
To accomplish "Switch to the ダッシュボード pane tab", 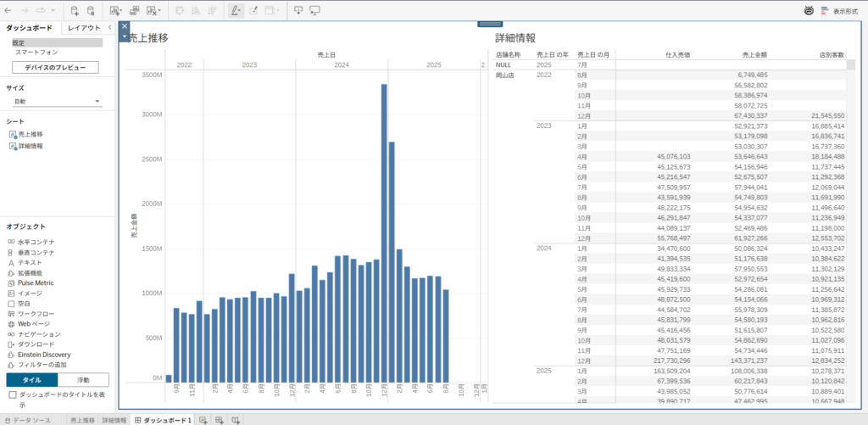I will pyautogui.click(x=31, y=28).
